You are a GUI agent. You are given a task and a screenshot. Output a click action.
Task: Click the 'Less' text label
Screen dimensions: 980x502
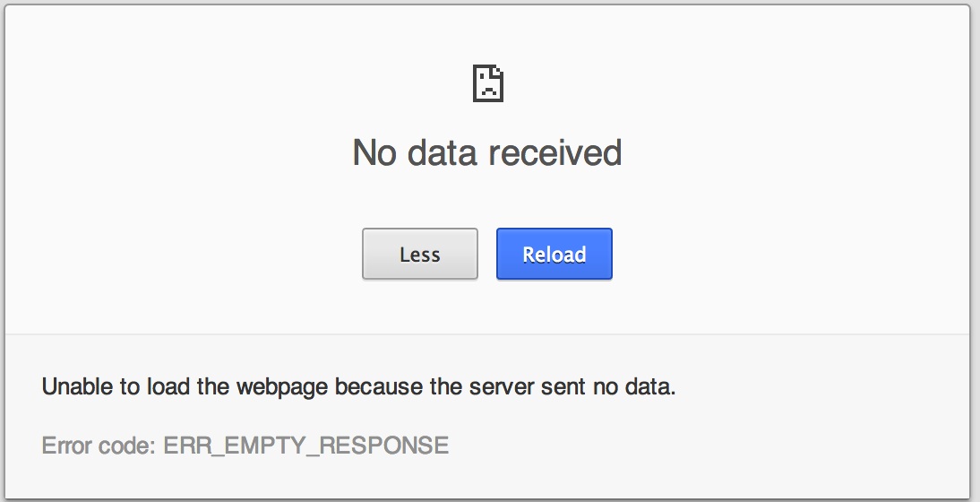420,255
